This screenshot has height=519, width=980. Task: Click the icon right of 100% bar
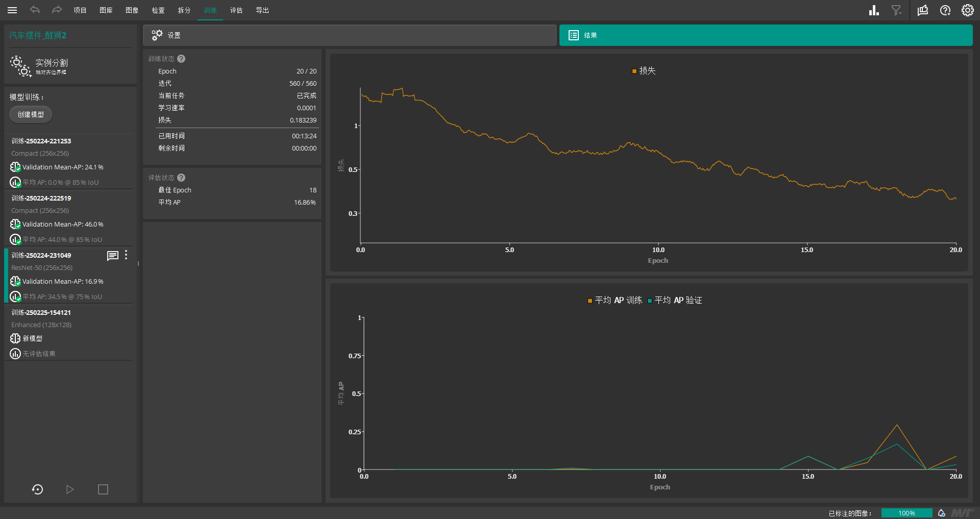tap(942, 513)
